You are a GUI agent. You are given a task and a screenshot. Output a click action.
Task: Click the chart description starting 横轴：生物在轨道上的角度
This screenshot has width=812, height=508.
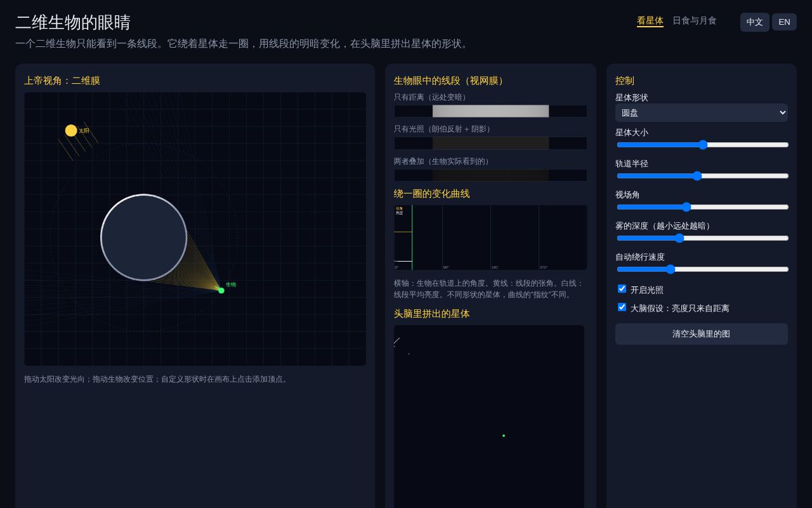coord(489,289)
